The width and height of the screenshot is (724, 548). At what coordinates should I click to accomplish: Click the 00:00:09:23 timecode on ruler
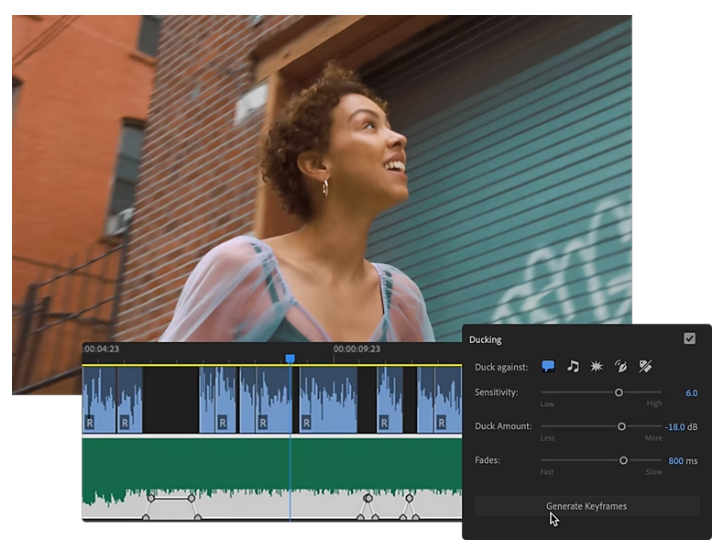(x=357, y=349)
